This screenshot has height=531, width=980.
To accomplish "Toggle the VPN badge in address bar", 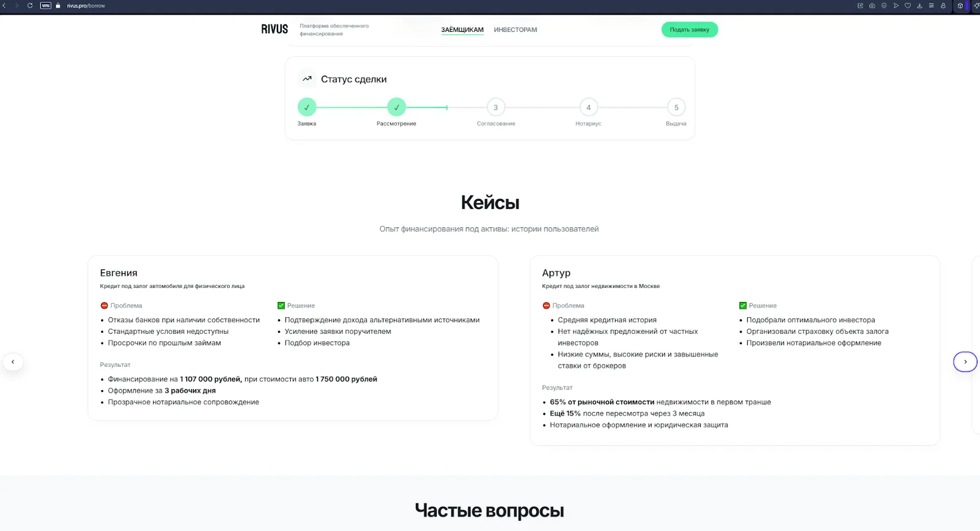I will point(45,6).
